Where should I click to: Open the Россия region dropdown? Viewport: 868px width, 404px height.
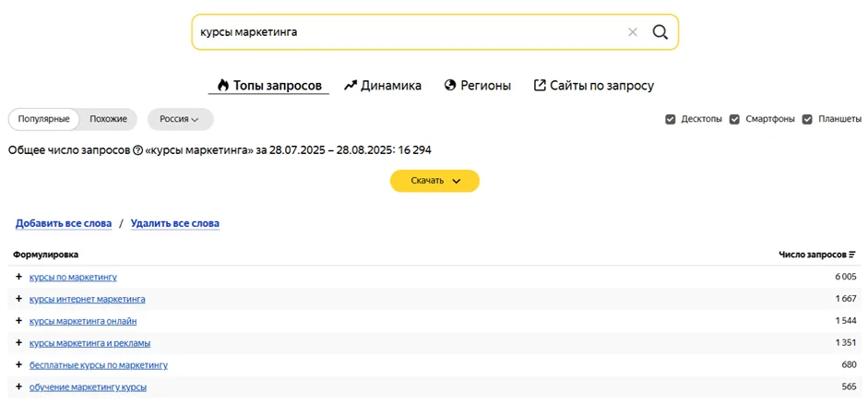coord(180,119)
